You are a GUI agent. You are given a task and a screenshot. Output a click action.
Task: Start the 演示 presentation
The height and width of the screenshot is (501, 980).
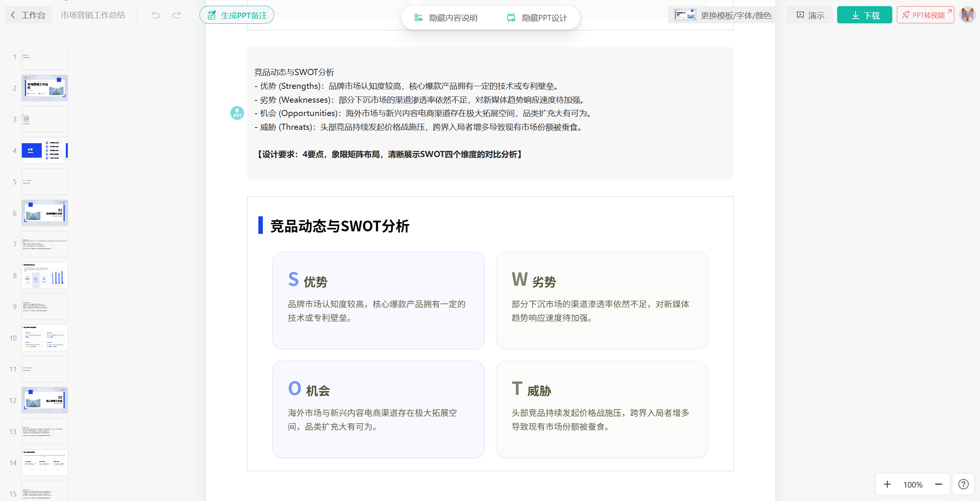click(810, 15)
